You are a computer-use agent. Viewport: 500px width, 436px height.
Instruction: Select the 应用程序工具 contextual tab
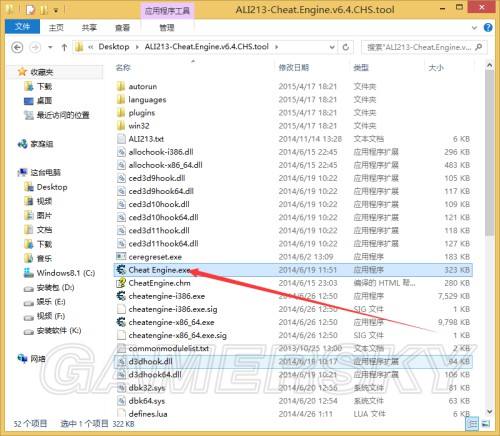(167, 11)
